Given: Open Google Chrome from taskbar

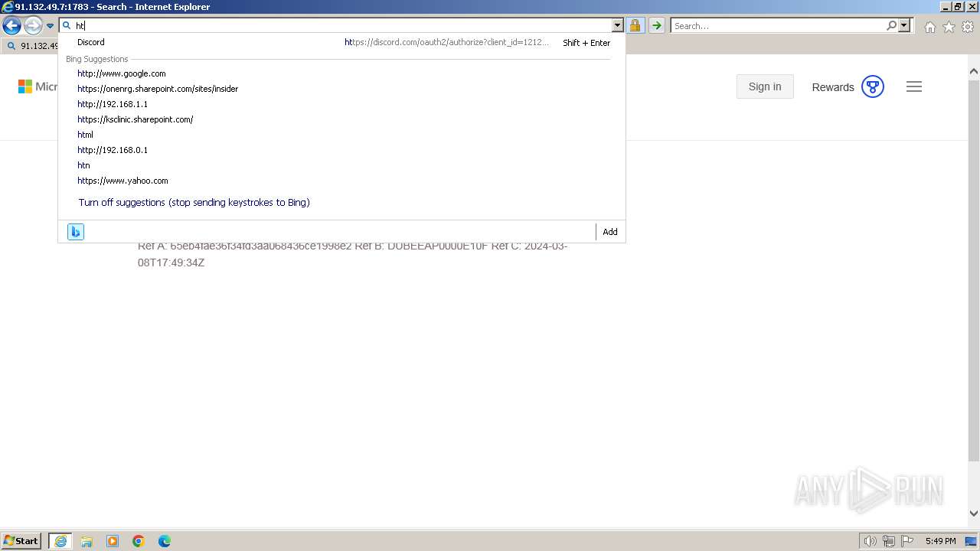Looking at the screenshot, I should pyautogui.click(x=139, y=541).
